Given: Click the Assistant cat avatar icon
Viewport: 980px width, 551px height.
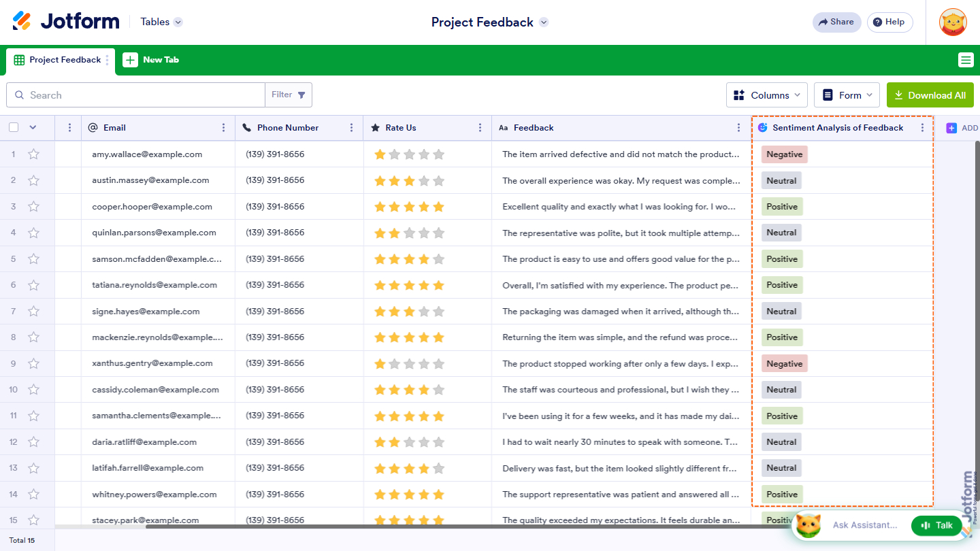Looking at the screenshot, I should click(808, 526).
